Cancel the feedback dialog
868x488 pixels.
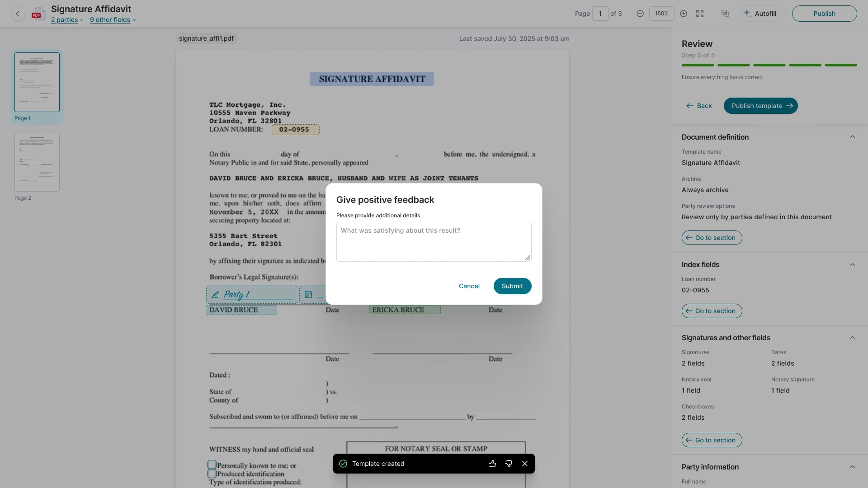pyautogui.click(x=469, y=286)
